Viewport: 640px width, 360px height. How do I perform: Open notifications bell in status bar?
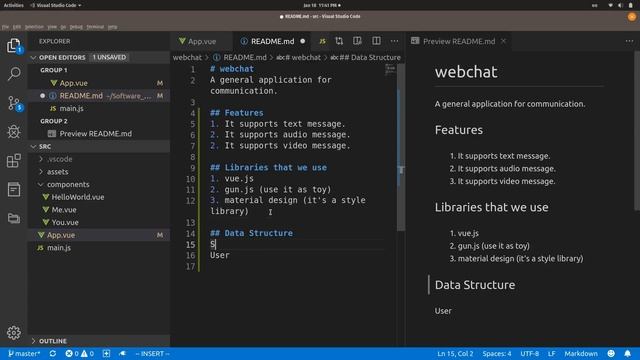coord(627,353)
